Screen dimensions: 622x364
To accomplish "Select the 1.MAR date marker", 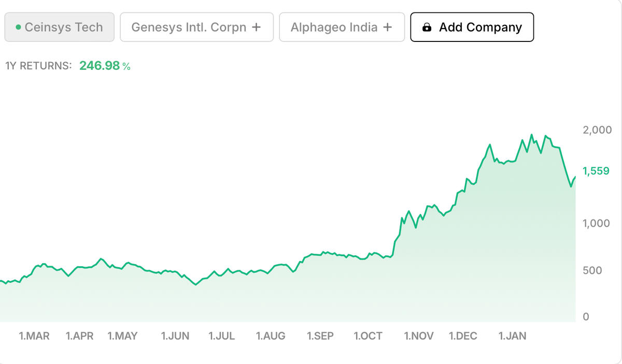I will pos(34,336).
